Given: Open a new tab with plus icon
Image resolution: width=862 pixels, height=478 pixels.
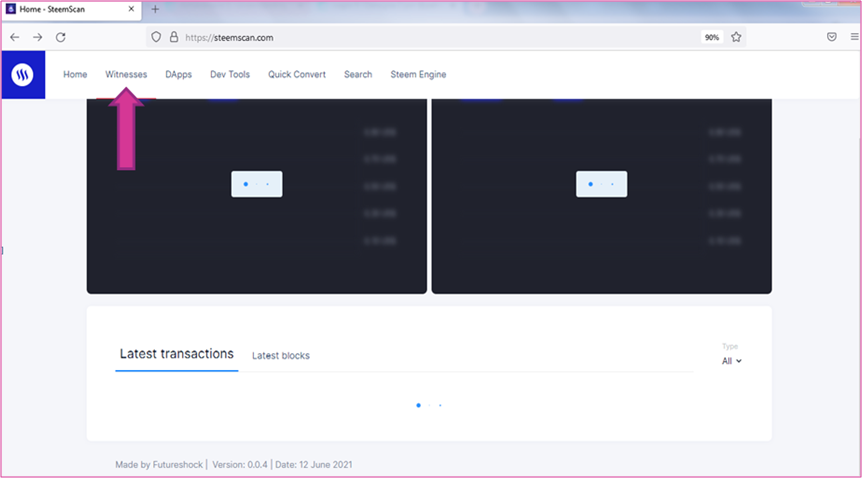Looking at the screenshot, I should coord(155,9).
